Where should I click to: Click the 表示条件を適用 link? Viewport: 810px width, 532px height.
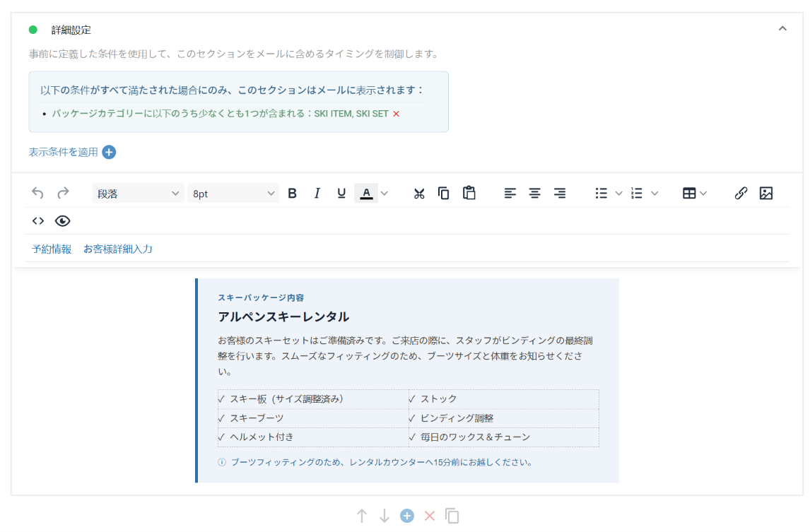(x=63, y=152)
